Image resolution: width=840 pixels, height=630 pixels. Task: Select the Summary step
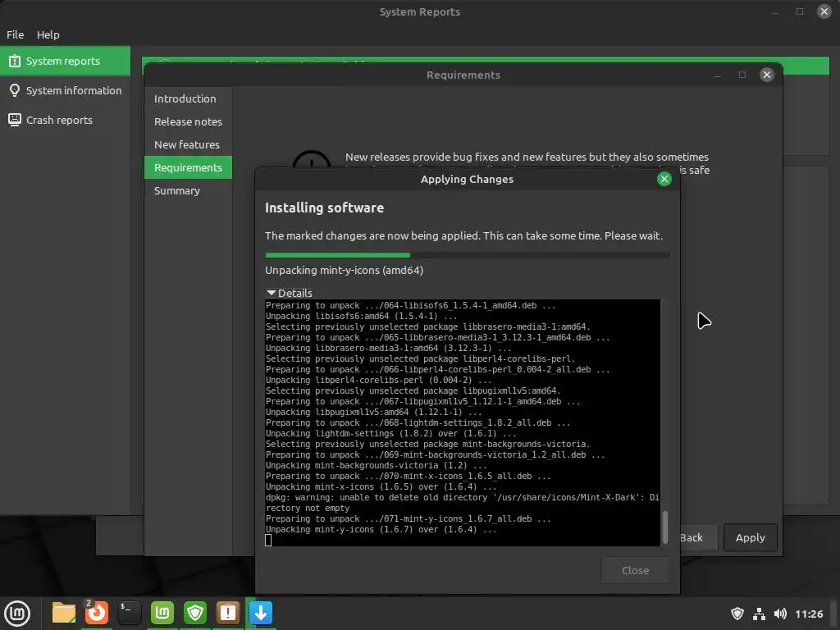(188, 190)
